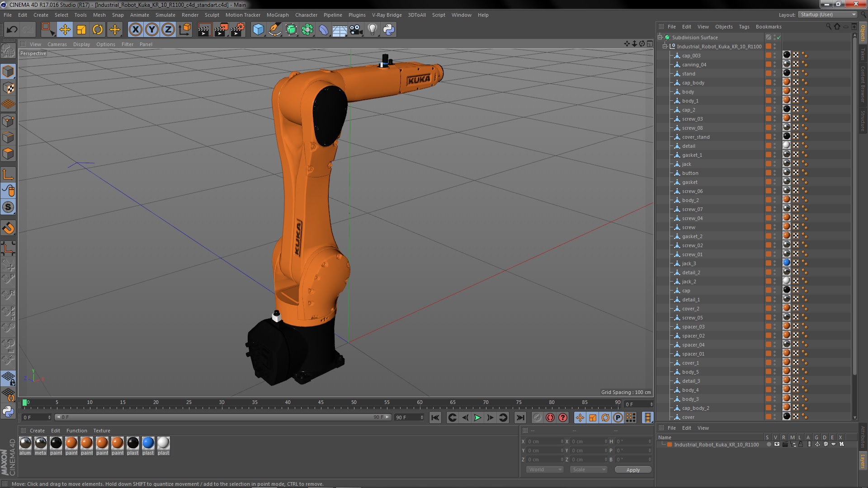Add a Cube primitive object
Image resolution: width=868 pixels, height=488 pixels.
point(258,30)
